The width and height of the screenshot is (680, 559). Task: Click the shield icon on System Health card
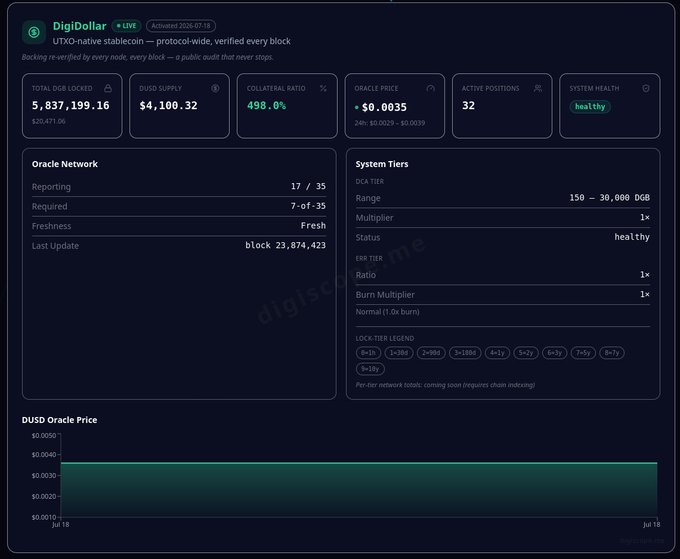pos(646,88)
